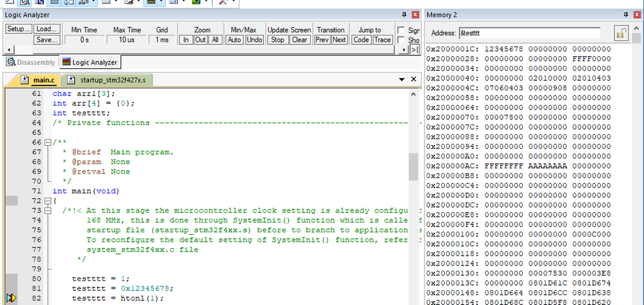Collapse the comment block at line 66
644x305 pixels.
tap(47, 143)
